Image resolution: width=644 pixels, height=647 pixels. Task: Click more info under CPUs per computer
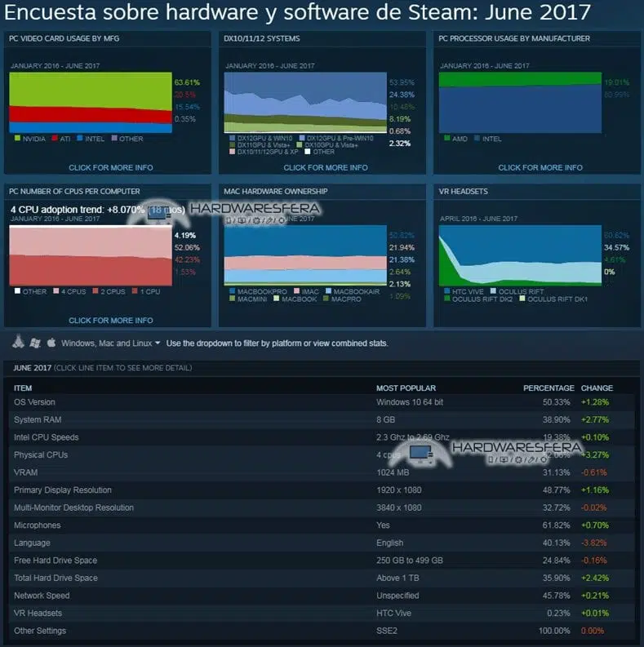click(x=111, y=321)
